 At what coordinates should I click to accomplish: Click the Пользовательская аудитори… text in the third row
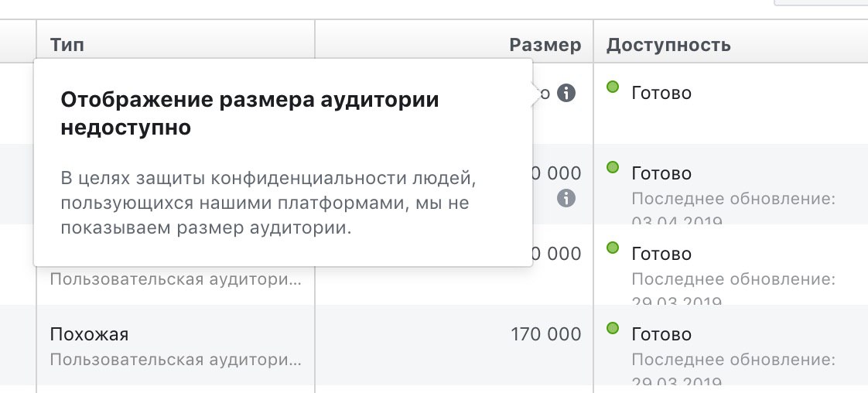[x=176, y=279]
